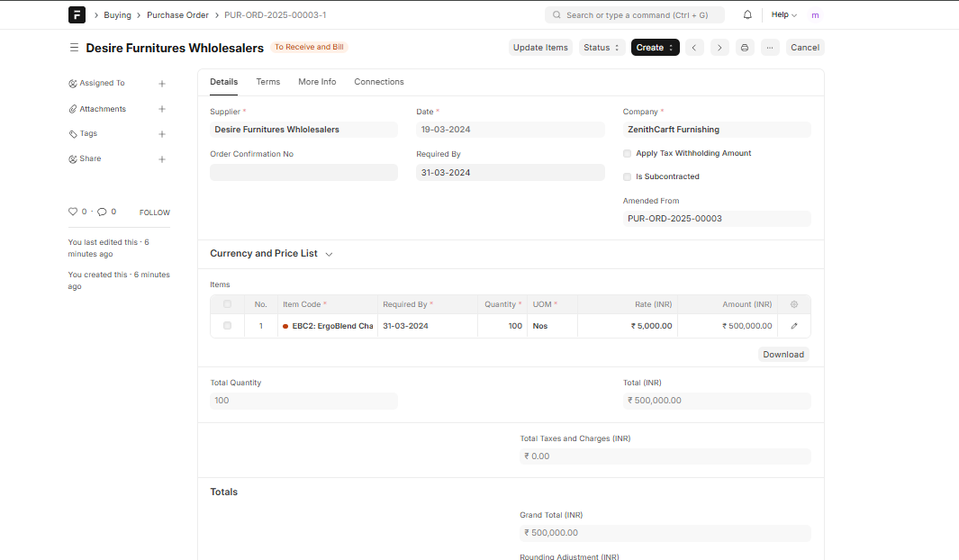Open the comments bubble icon

pyautogui.click(x=102, y=212)
